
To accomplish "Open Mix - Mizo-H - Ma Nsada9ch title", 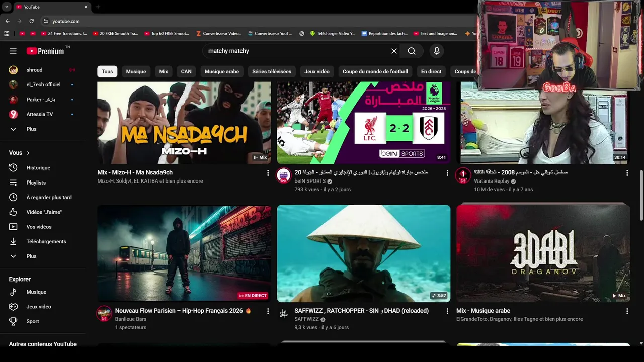I will 135,172.
